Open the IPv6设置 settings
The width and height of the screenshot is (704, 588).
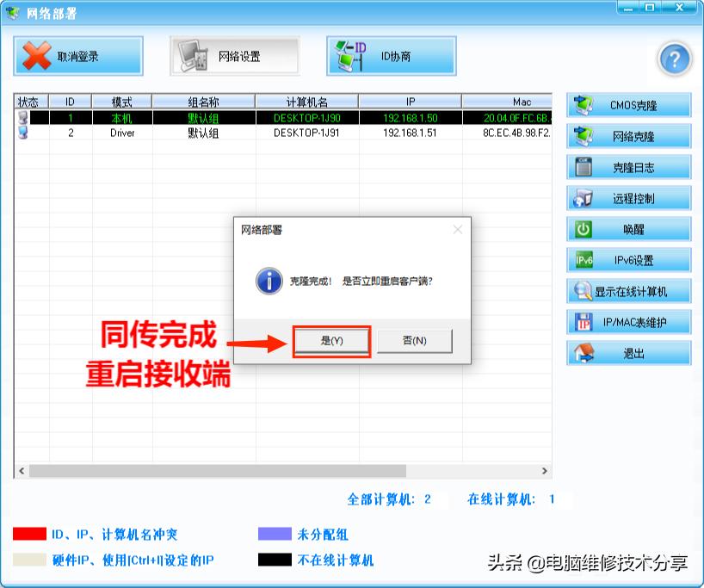(x=627, y=259)
